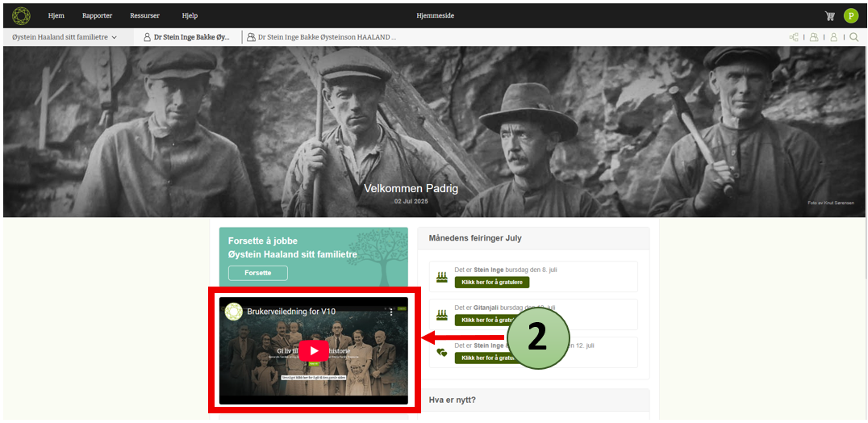
Task: Open the Ressurser menu
Action: (x=144, y=15)
